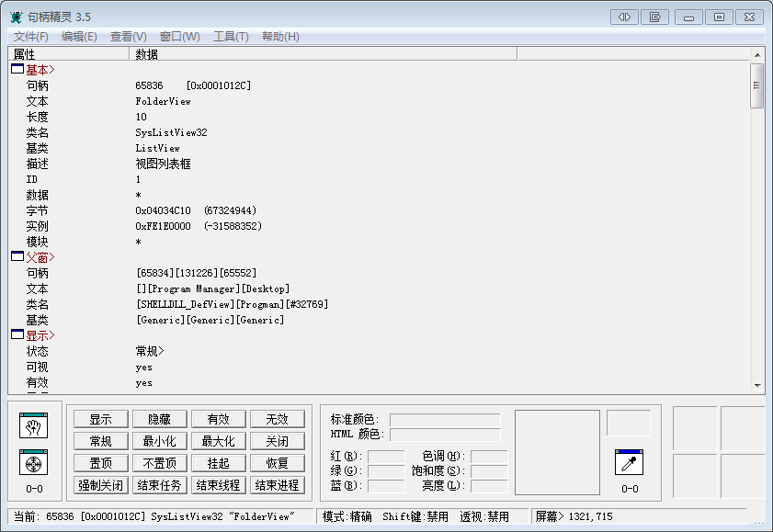Select parent handles [65834][131226][65552]
Image resolution: width=773 pixels, height=532 pixels.
pyautogui.click(x=197, y=273)
